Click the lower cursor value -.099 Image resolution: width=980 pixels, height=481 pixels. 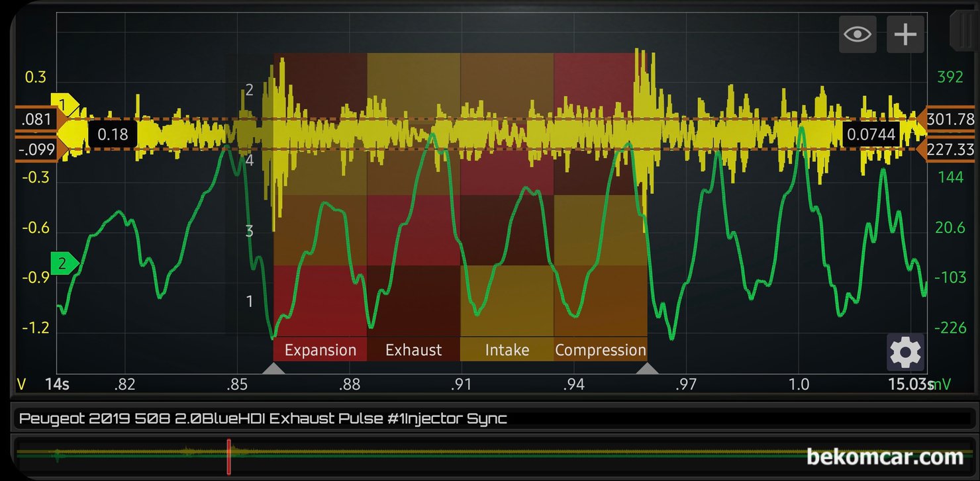coord(37,150)
